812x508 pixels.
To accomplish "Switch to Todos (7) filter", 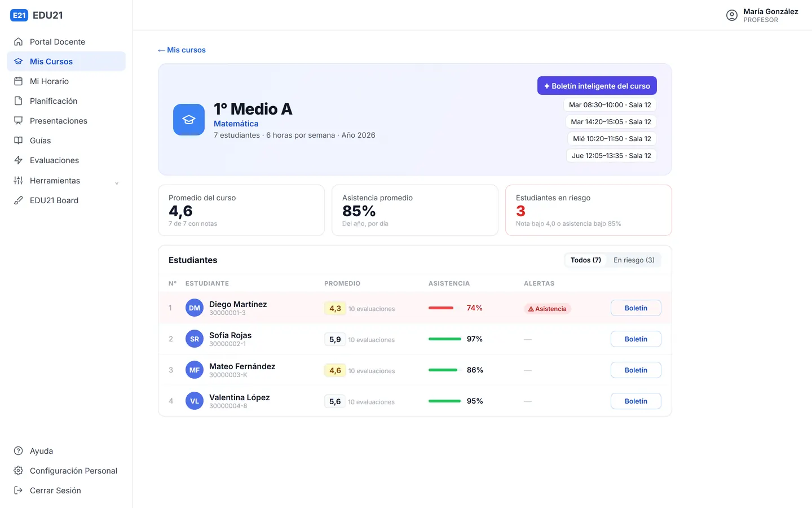I will [x=586, y=260].
